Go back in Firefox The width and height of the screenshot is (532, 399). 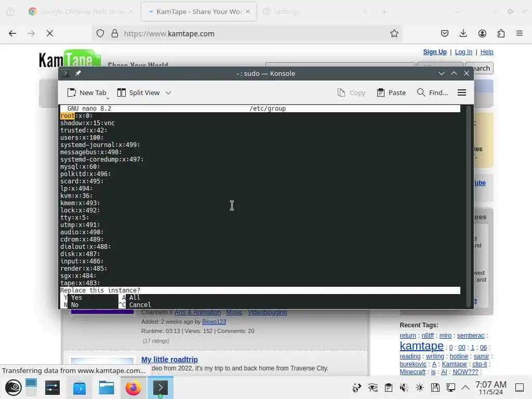[12, 33]
